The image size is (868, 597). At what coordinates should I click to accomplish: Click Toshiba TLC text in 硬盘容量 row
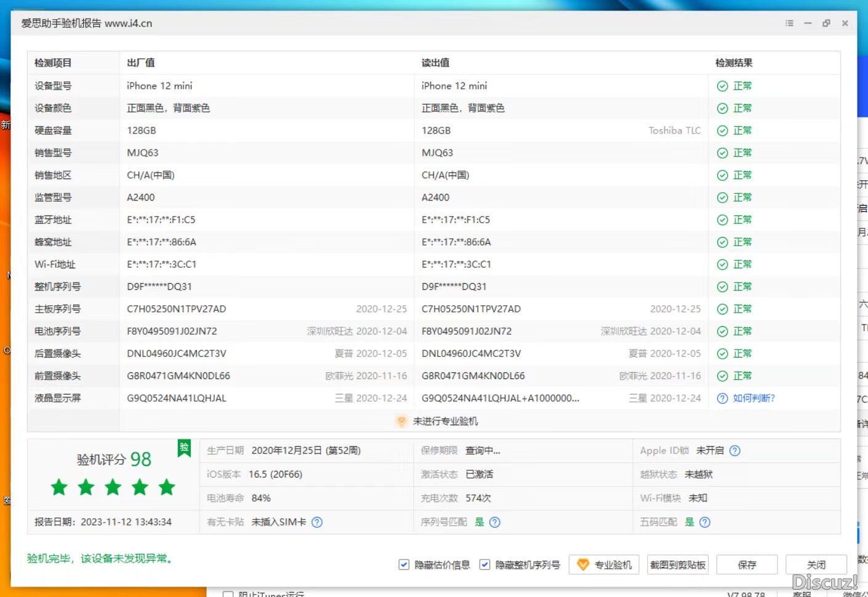(x=675, y=130)
